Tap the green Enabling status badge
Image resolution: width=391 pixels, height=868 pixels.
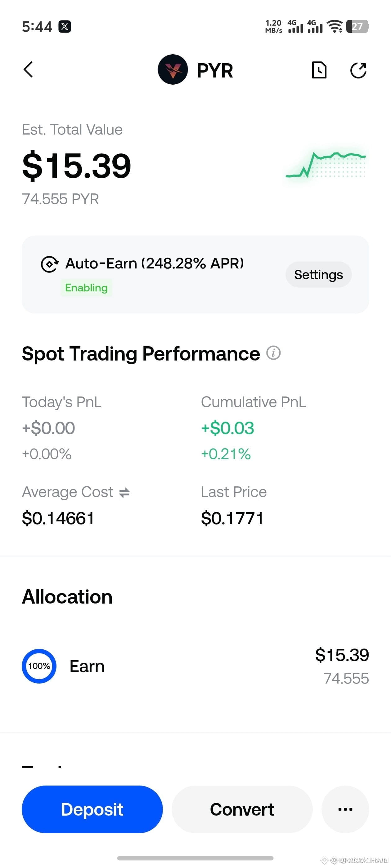86,288
